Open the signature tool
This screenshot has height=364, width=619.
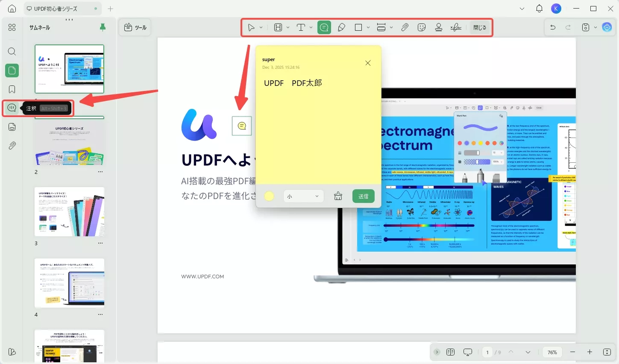pyautogui.click(x=456, y=27)
